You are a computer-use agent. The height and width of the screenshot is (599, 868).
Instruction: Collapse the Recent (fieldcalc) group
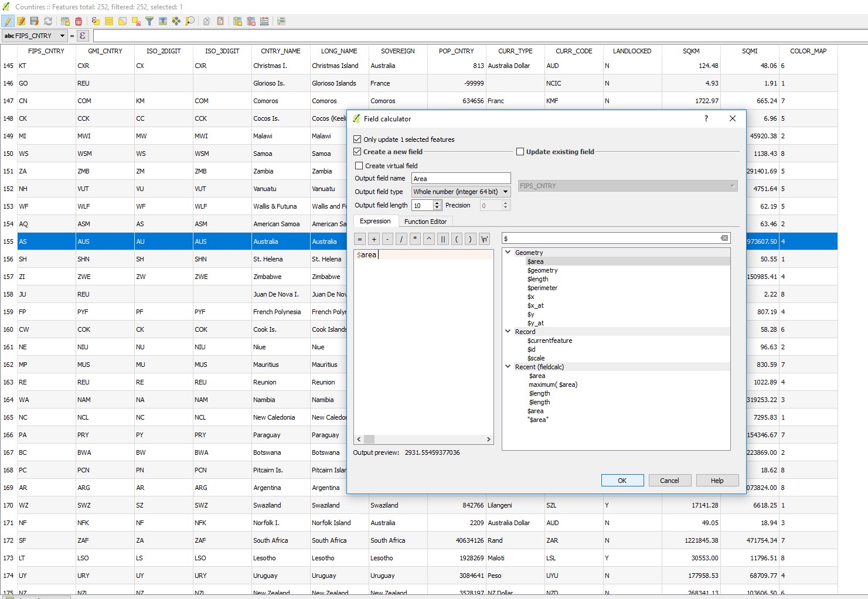tap(508, 367)
